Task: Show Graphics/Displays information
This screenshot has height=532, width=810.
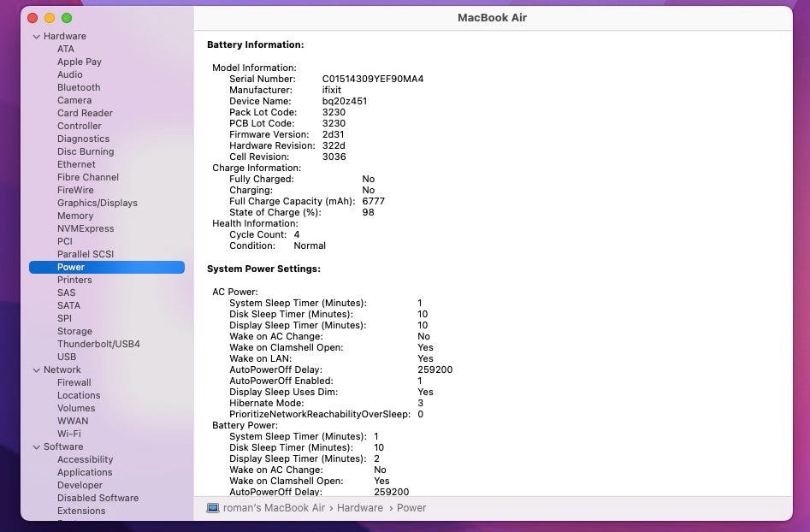Action: pos(98,203)
